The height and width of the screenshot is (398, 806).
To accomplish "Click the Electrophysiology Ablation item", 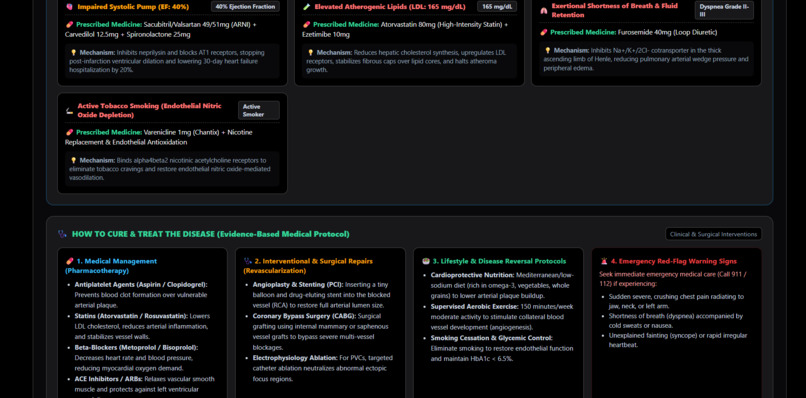I will click(323, 368).
